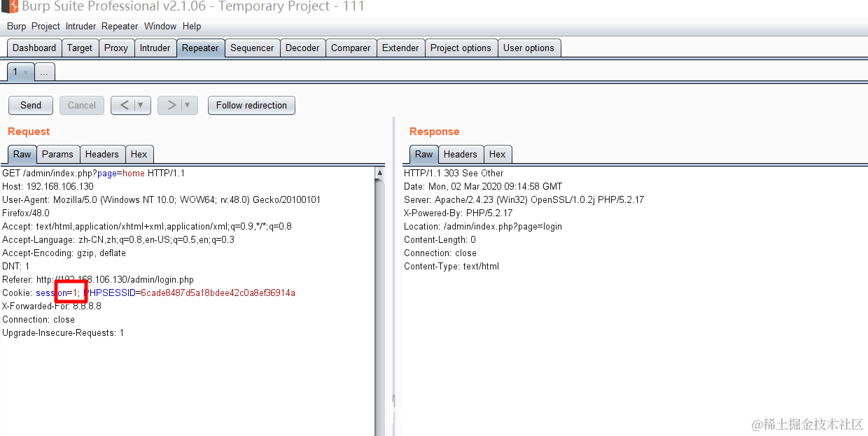Open the back history dropdown arrow
Image resolution: width=868 pixels, height=436 pixels.
click(141, 105)
